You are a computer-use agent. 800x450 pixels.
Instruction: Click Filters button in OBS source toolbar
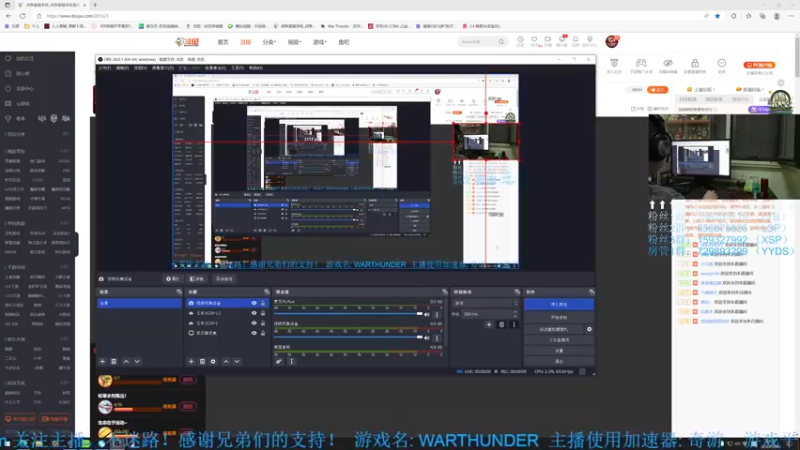tap(196, 279)
